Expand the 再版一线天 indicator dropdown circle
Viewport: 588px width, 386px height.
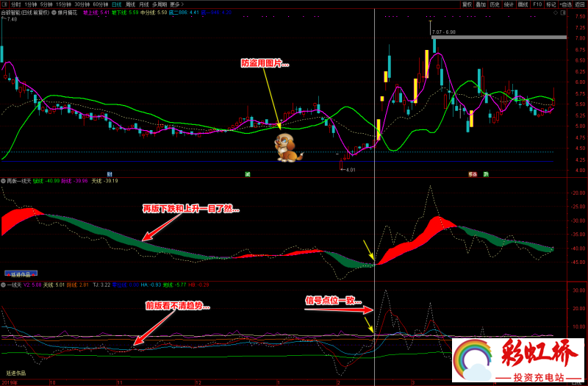(x=4, y=181)
